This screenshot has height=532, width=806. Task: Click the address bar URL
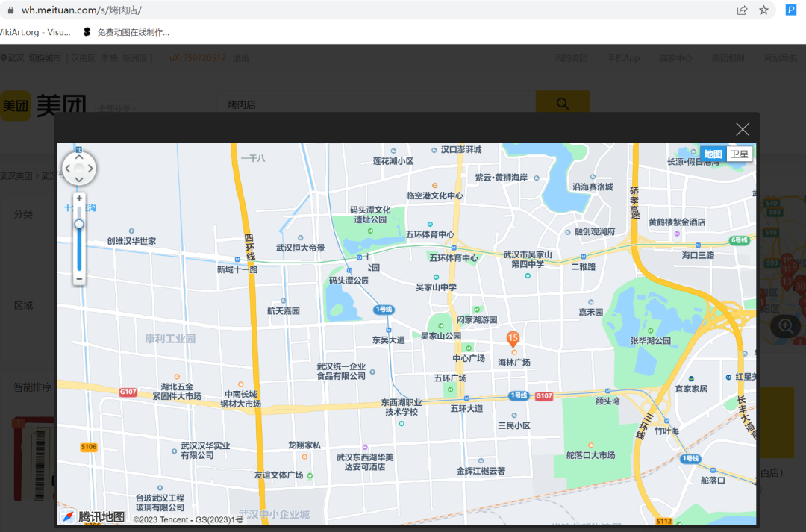[x=82, y=10]
